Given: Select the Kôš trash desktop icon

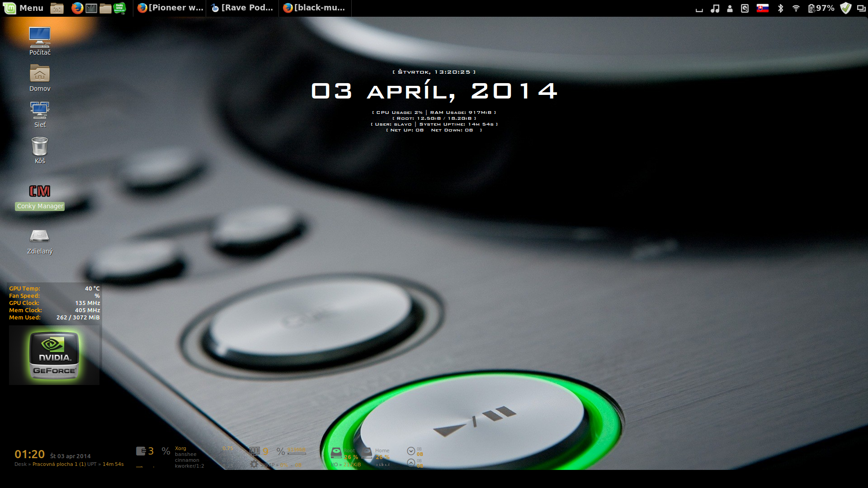Looking at the screenshot, I should 40,150.
